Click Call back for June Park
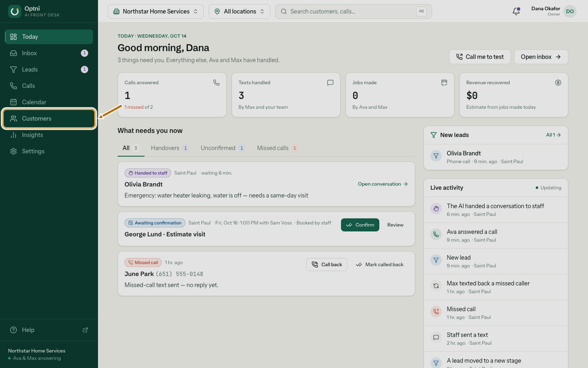588x368 pixels. click(x=327, y=265)
